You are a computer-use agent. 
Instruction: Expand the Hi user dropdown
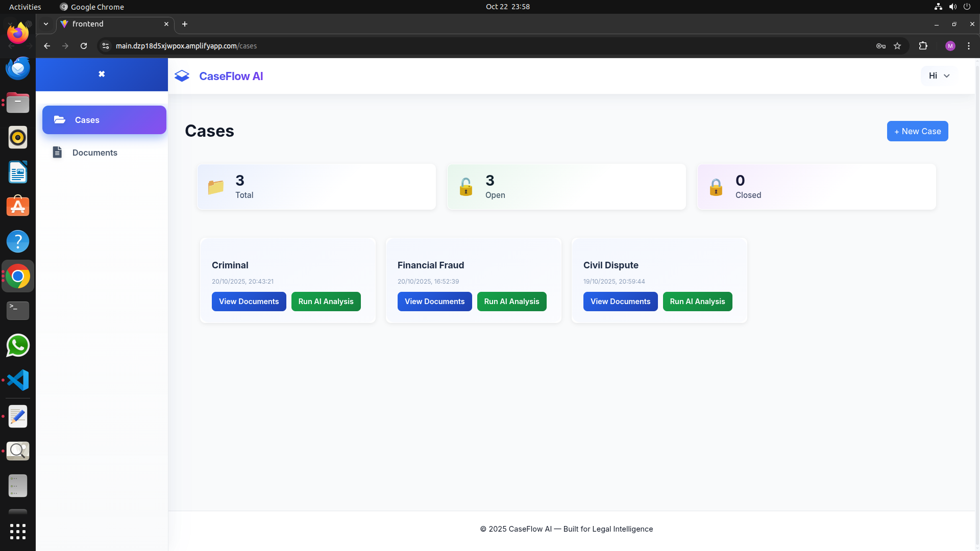tap(939, 76)
